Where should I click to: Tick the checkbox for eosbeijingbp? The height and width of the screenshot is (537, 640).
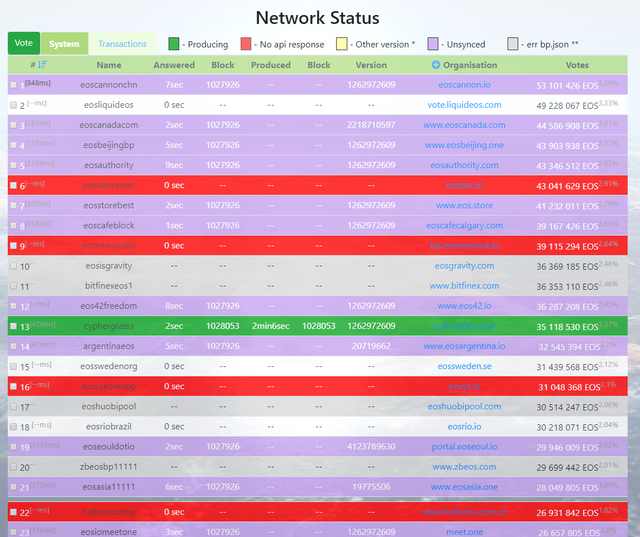pyautogui.click(x=13, y=145)
